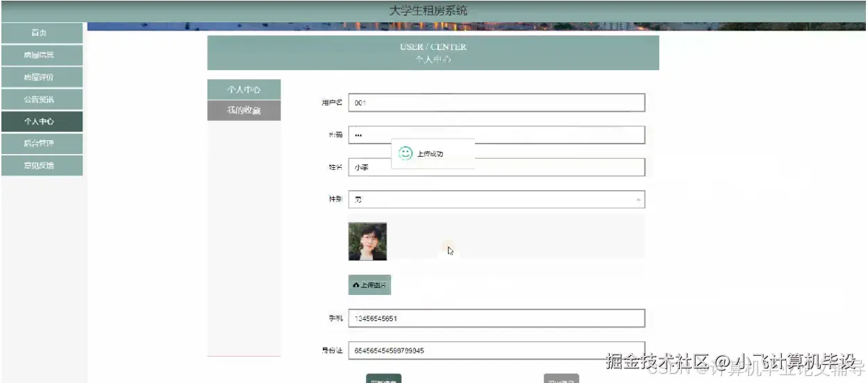Open the 性别 dropdown
This screenshot has height=383, width=868.
(496, 199)
